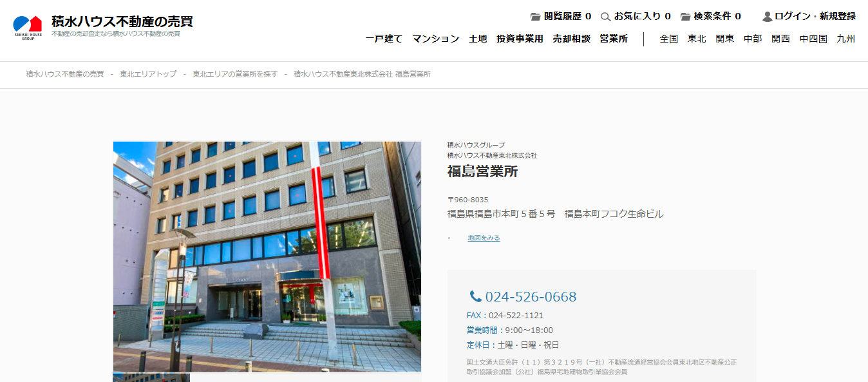
Task: Open the 一戸建て menu item
Action: click(384, 39)
